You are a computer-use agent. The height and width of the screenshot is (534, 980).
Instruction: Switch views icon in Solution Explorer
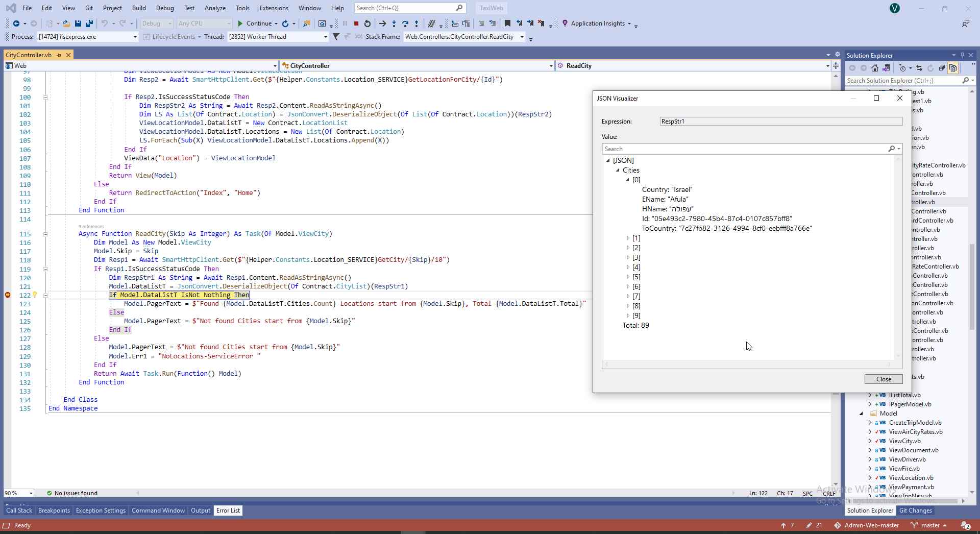click(886, 68)
